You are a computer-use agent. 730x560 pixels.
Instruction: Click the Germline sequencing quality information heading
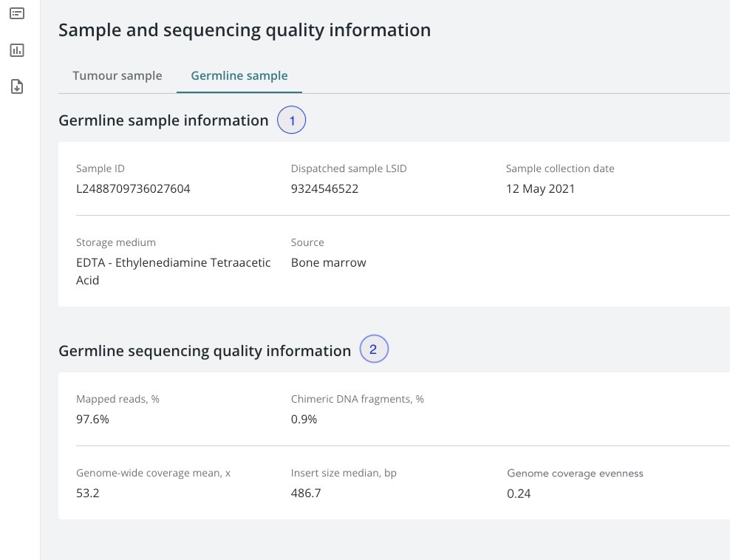[x=205, y=351]
